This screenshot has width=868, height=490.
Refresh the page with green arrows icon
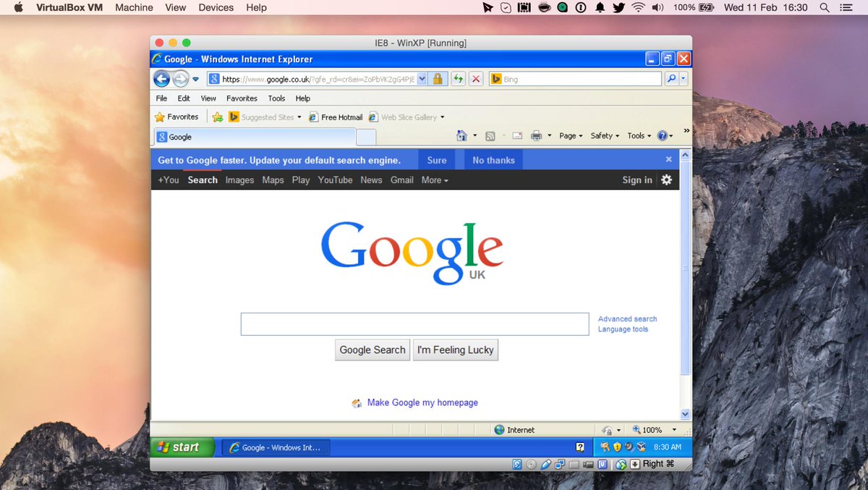coord(458,80)
